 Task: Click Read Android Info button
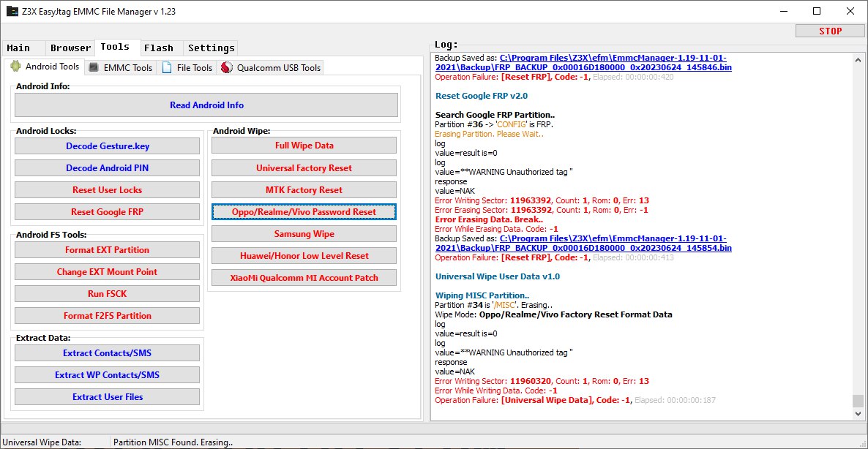click(206, 105)
